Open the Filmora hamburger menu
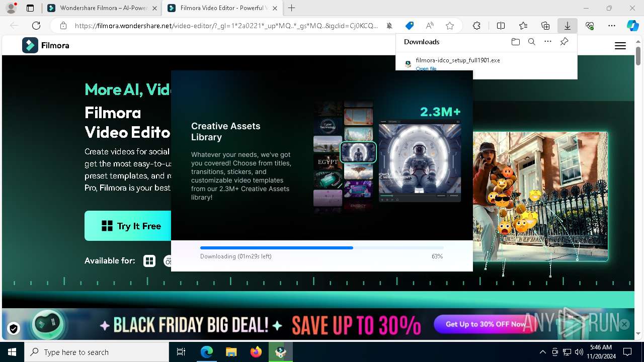Screen dimensions: 644x362 620,46
